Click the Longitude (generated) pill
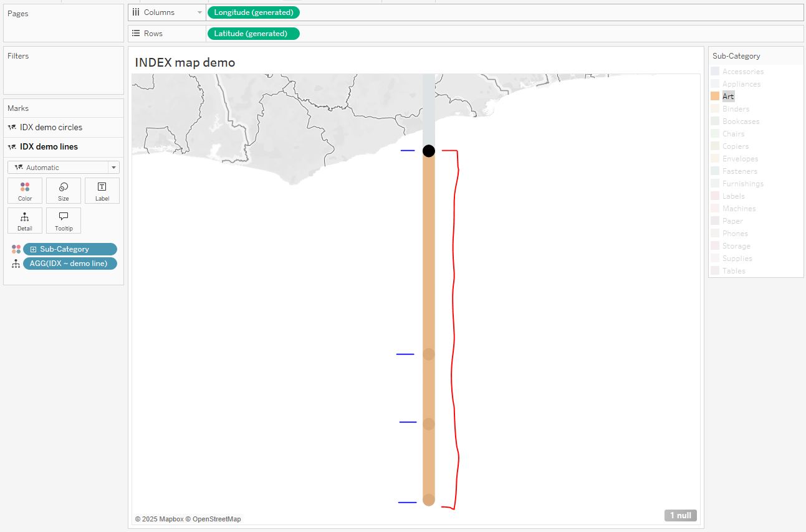This screenshot has height=532, width=806. pos(254,12)
